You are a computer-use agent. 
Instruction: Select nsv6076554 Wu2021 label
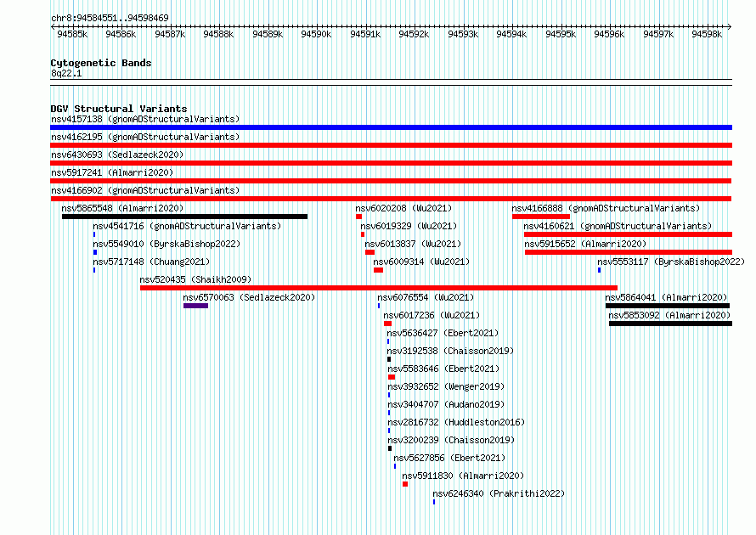(426, 297)
